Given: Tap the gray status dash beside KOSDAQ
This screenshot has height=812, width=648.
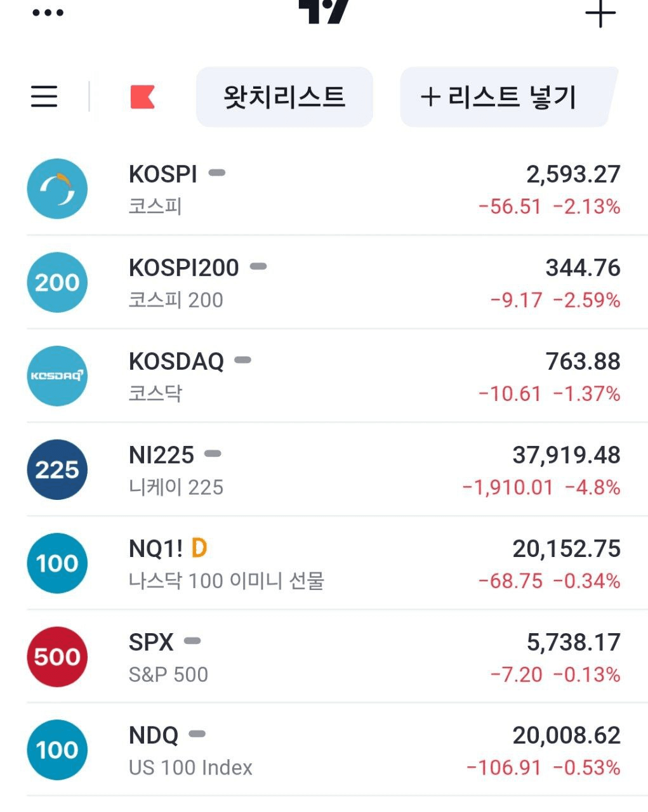Looking at the screenshot, I should [x=242, y=360].
